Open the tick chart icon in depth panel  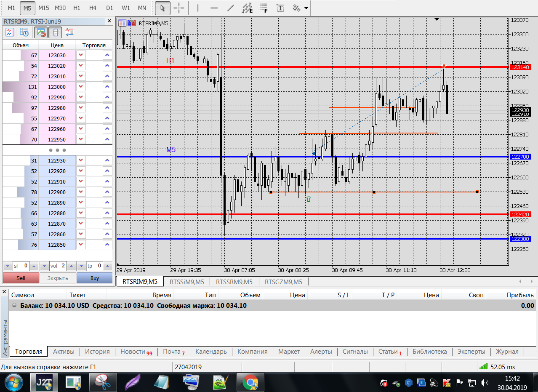click(x=10, y=32)
